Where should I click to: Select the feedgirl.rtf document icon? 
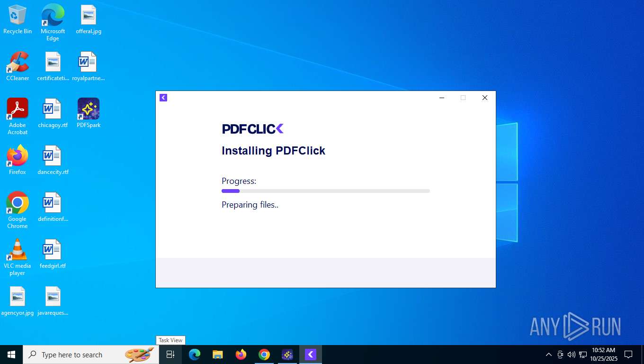coord(53,254)
